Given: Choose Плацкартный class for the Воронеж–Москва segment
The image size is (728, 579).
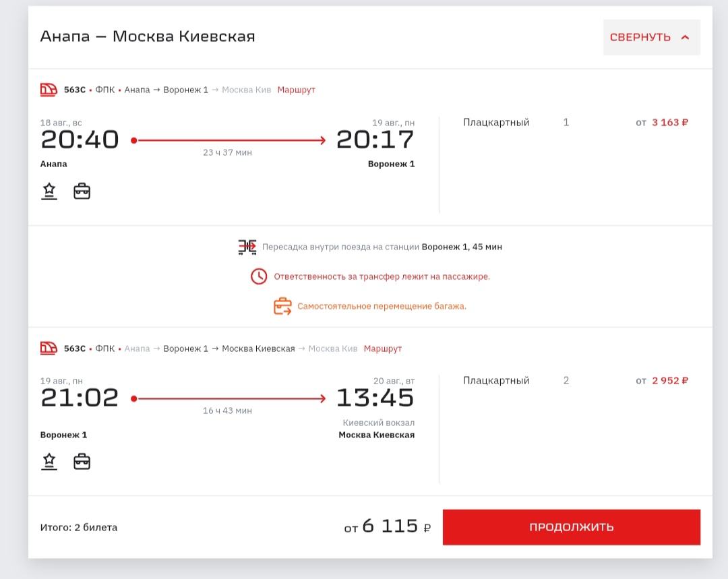Looking at the screenshot, I should point(496,381).
